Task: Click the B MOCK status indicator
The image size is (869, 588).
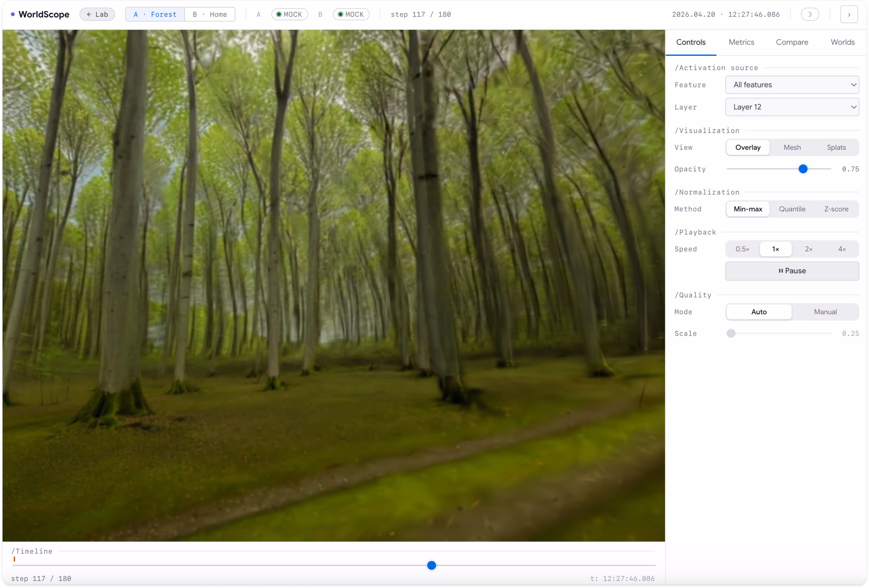Action: click(351, 14)
